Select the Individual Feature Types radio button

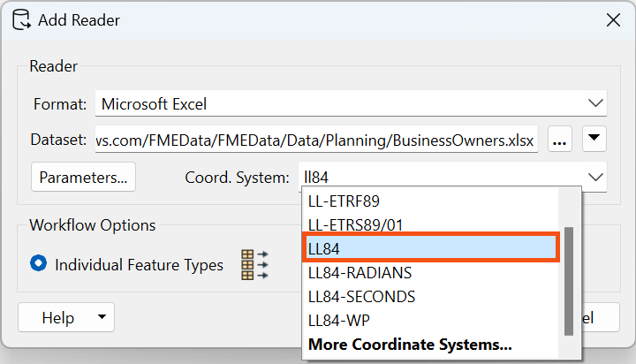pos(39,264)
